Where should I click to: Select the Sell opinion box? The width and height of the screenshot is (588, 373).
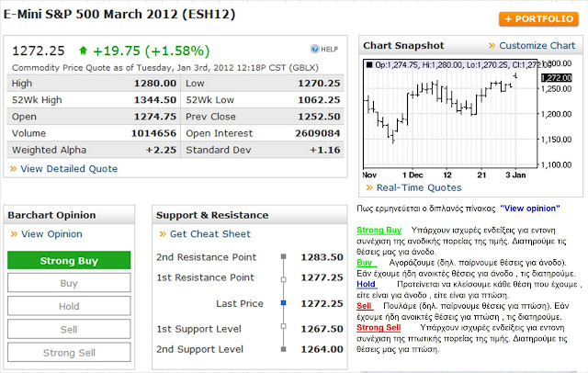tap(69, 330)
